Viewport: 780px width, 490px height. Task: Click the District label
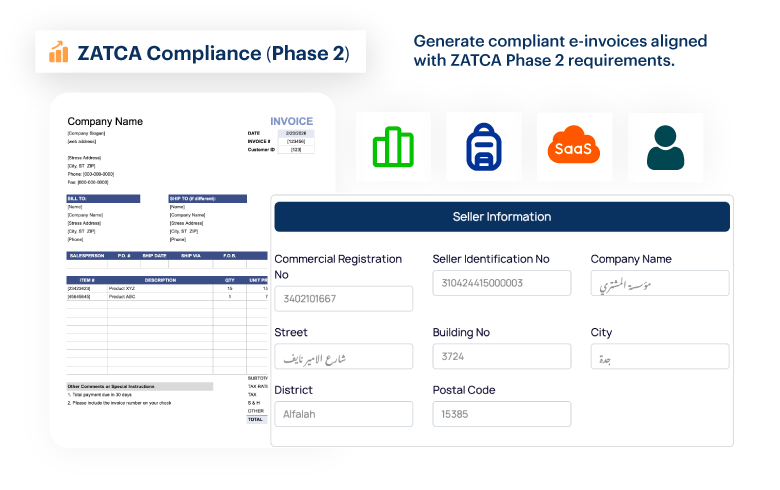pos(293,390)
